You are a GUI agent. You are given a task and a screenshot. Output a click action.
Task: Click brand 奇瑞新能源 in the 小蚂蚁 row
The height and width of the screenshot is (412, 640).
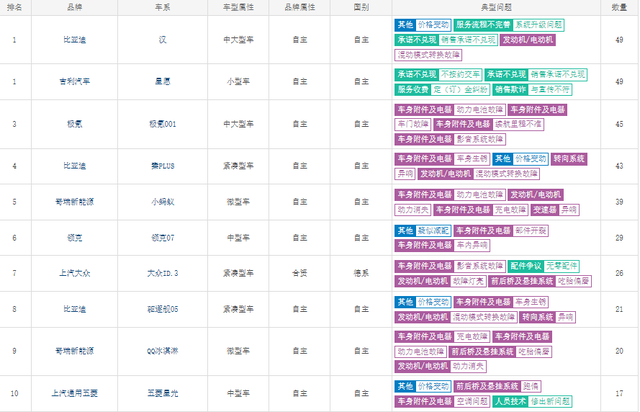tap(74, 202)
